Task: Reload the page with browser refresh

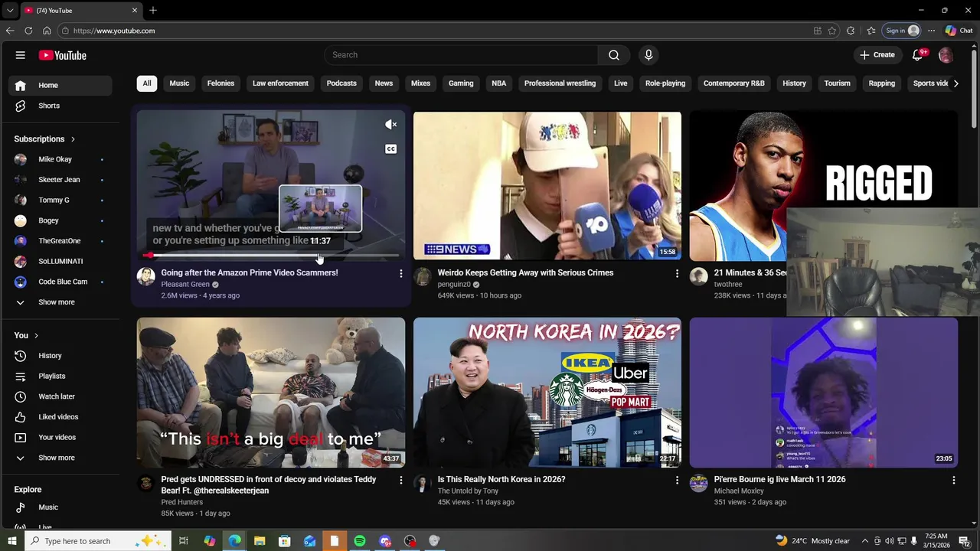Action: tap(28, 31)
